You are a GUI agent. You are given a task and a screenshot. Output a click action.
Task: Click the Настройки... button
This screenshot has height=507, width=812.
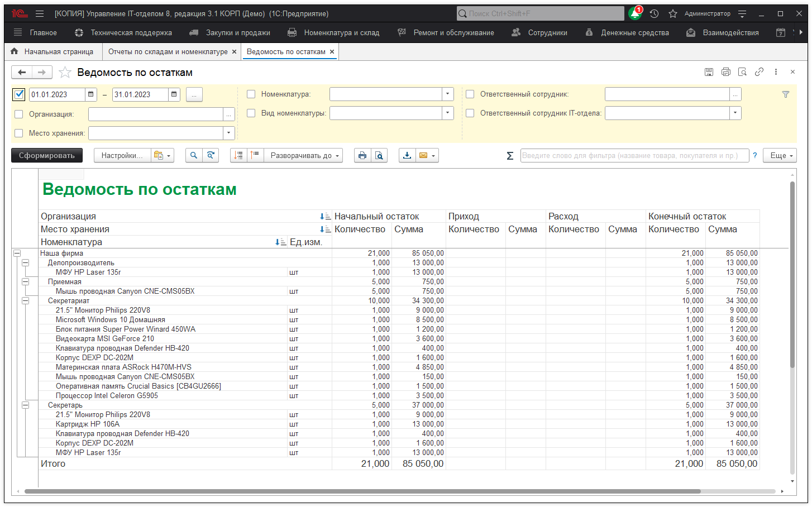tap(122, 156)
